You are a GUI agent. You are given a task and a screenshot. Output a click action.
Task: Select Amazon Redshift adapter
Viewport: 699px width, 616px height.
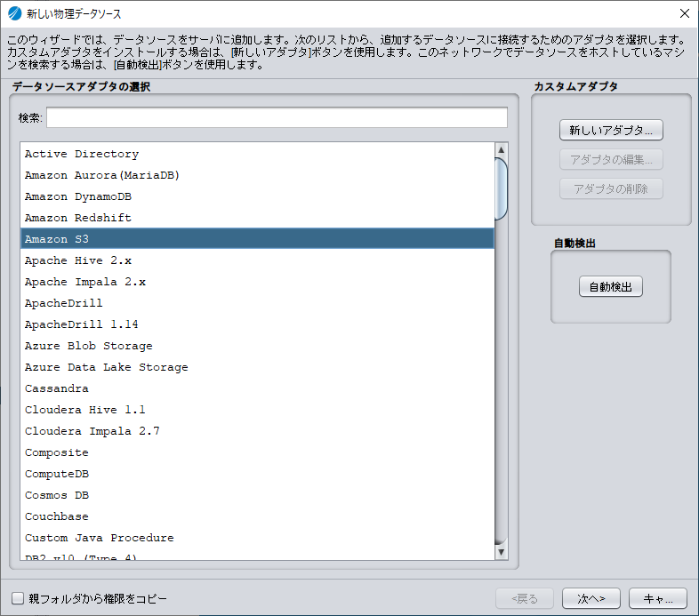257,218
